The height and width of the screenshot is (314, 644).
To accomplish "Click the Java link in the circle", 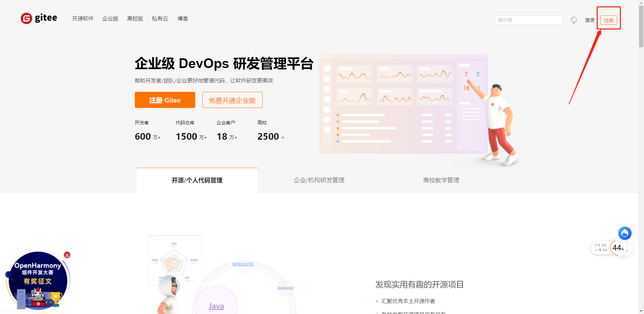I will (x=216, y=306).
